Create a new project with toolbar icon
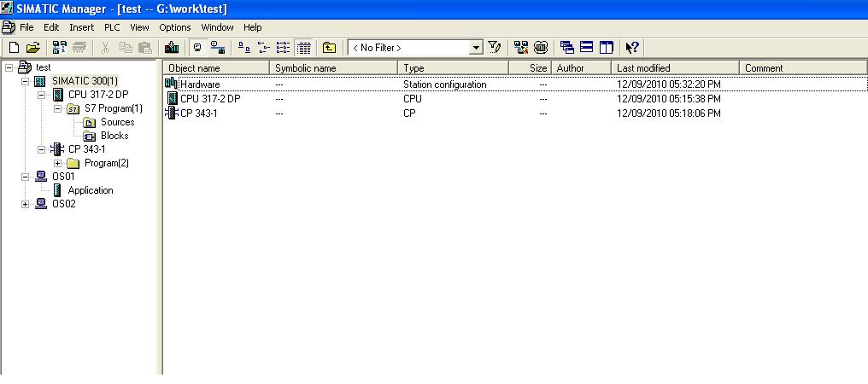The width and height of the screenshot is (868, 384). tap(15, 48)
